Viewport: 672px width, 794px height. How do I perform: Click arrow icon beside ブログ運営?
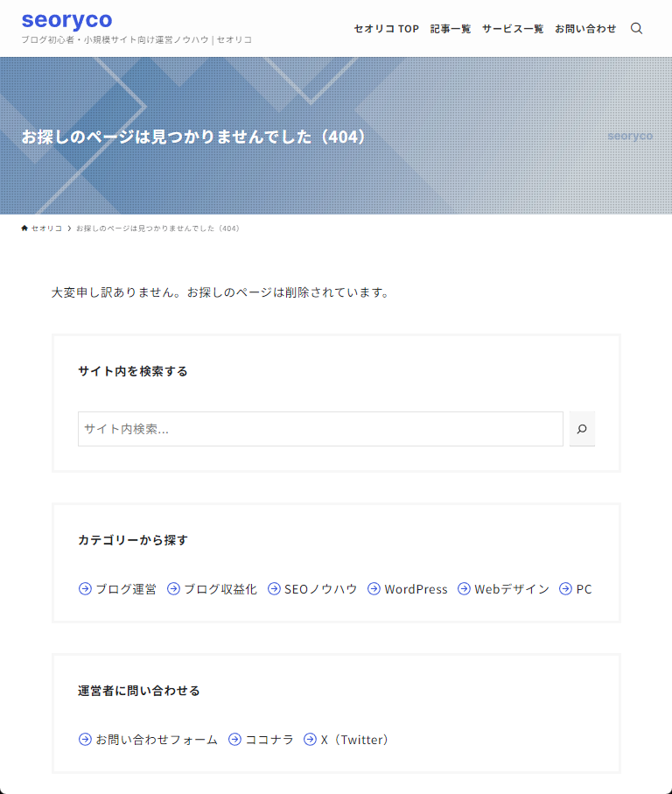[85, 588]
